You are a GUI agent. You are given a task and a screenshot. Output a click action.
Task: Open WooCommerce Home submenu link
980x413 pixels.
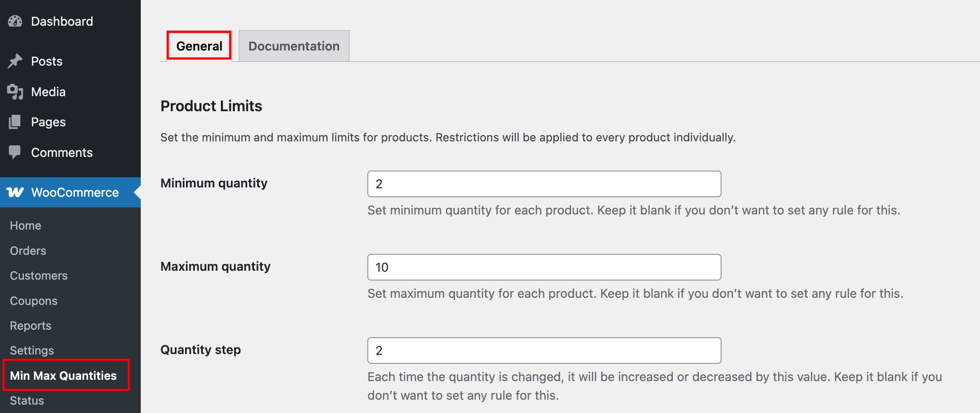pos(26,226)
